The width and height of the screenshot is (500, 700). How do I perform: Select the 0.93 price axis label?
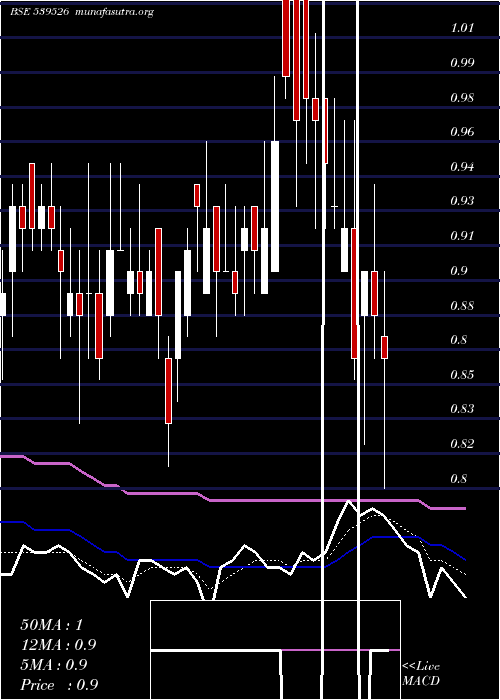462,201
